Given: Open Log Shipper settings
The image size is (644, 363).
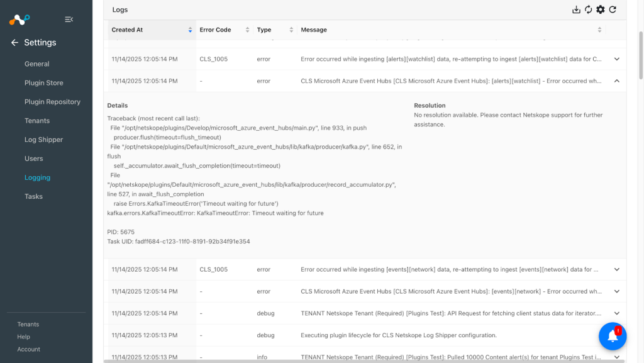Looking at the screenshot, I should click(x=43, y=140).
